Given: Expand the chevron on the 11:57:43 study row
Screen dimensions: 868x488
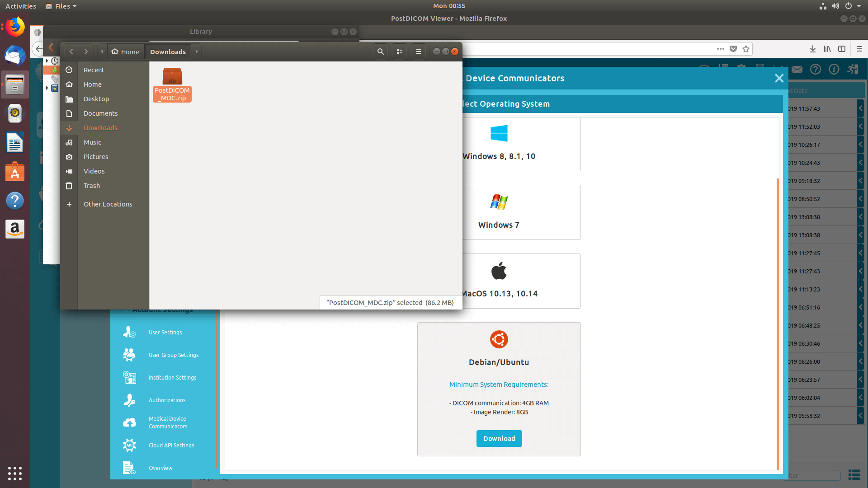Looking at the screenshot, I should pyautogui.click(x=861, y=108).
